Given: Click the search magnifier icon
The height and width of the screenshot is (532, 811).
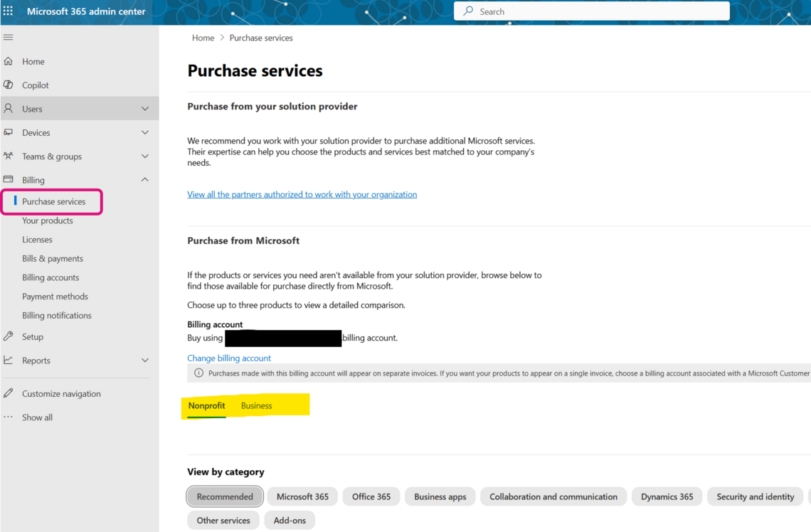Looking at the screenshot, I should point(468,11).
